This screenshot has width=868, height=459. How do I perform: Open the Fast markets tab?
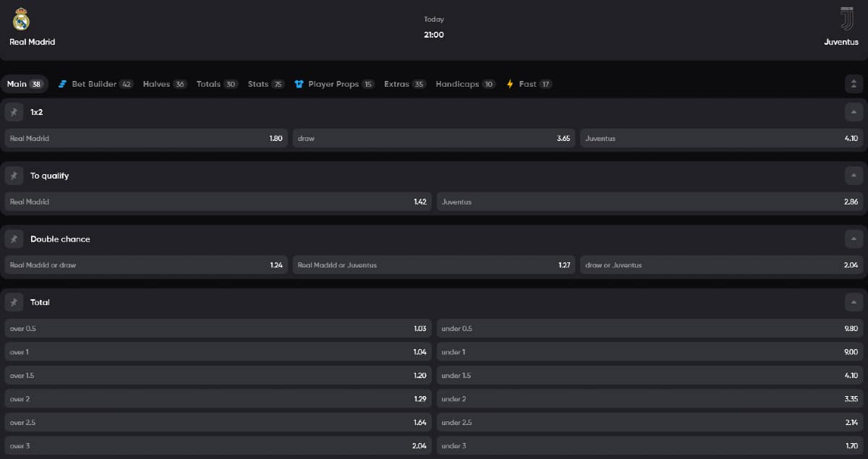(x=529, y=84)
